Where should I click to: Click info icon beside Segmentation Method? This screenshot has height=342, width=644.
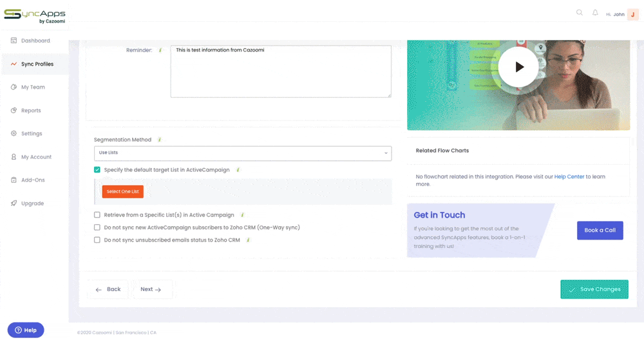pos(159,140)
